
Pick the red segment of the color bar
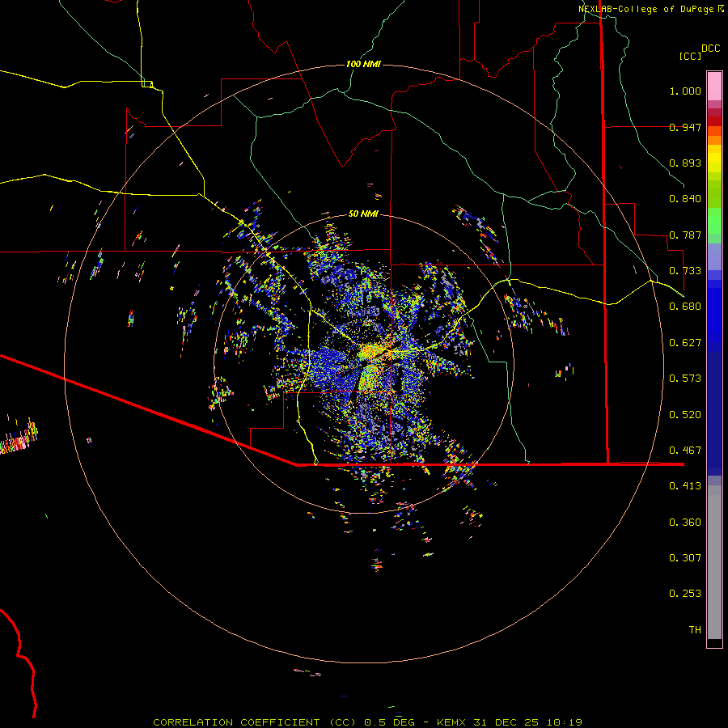(714, 121)
